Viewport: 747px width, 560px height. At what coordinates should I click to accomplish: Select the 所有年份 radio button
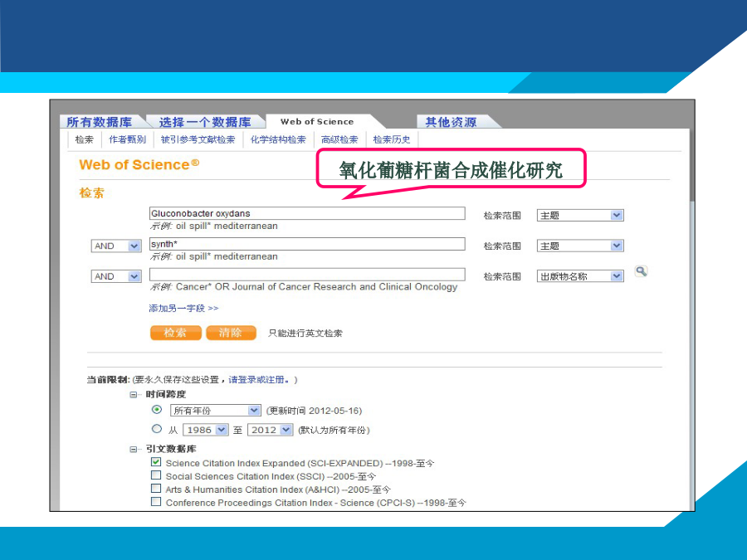(156, 410)
